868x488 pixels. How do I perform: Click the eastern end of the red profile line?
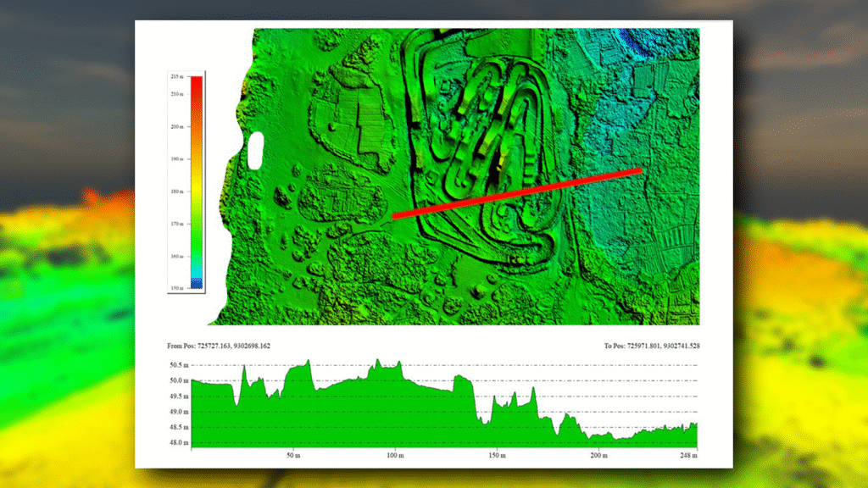[638, 170]
